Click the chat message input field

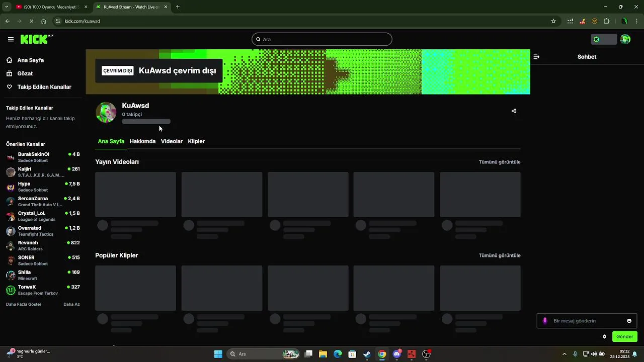(587, 321)
